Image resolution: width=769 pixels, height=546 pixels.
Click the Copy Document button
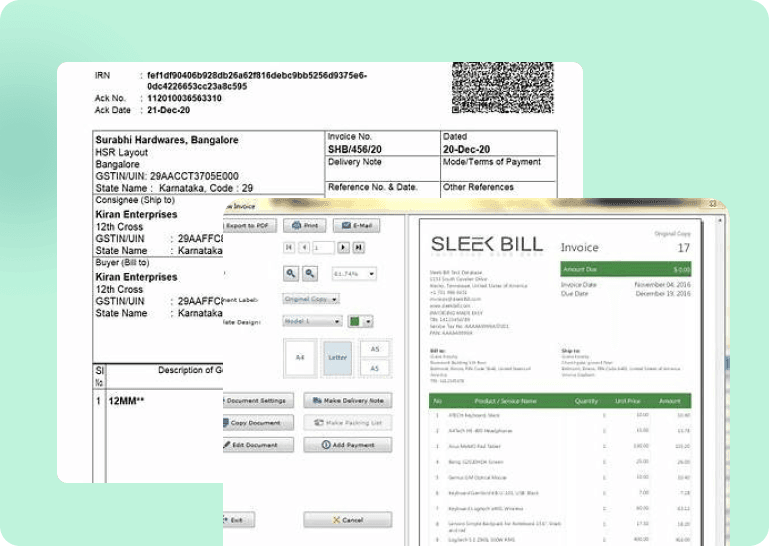[x=257, y=422]
